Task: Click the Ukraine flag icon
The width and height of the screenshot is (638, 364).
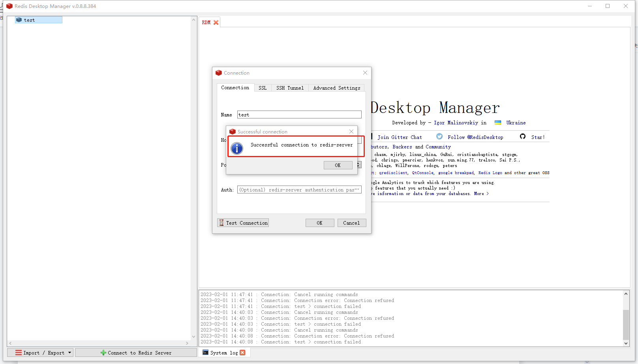Action: click(498, 123)
